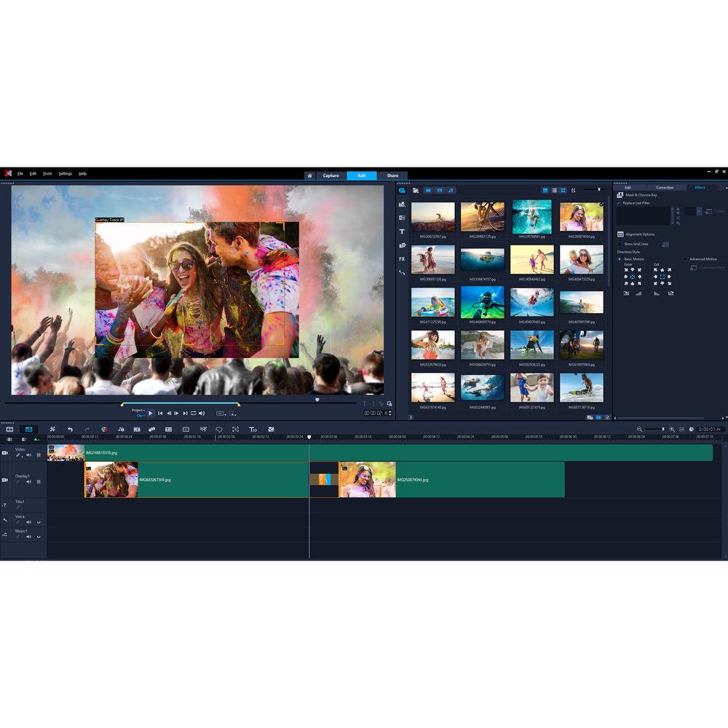Open the FX filters library
The height and width of the screenshot is (728, 728).
[401, 256]
